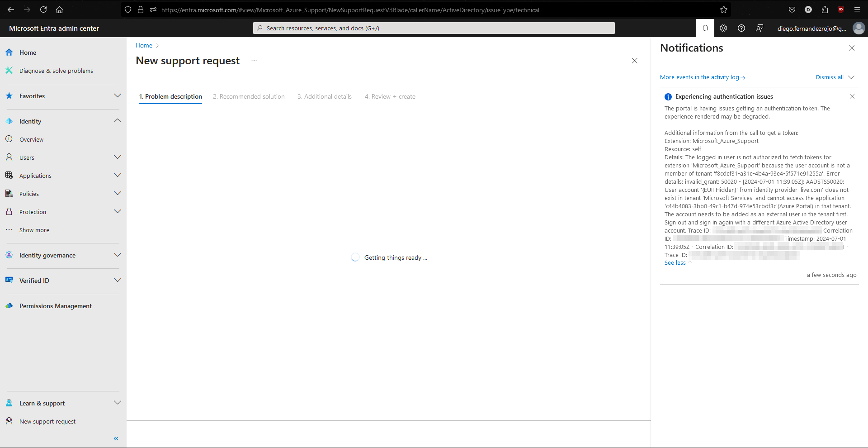Open the Users section icon
The image size is (868, 448).
[9, 157]
